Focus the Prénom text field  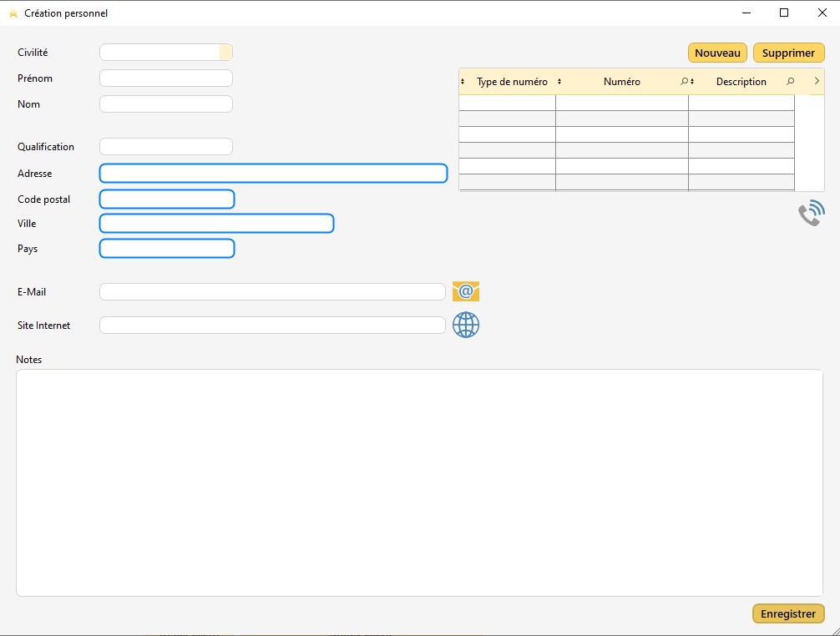click(165, 78)
